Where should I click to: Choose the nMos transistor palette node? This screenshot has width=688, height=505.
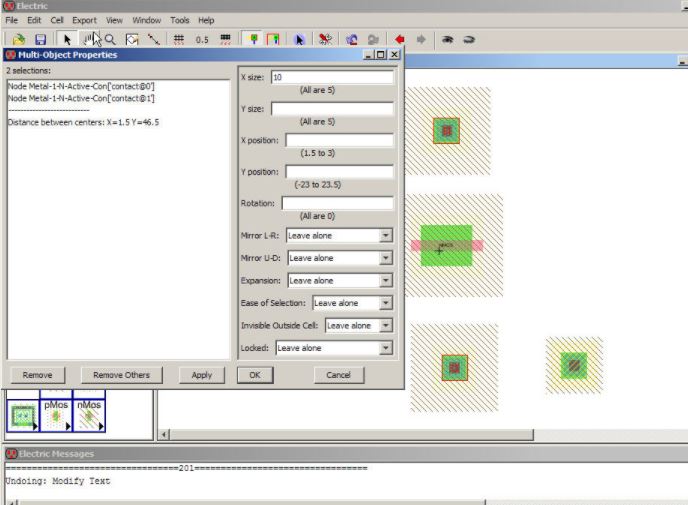(x=89, y=414)
